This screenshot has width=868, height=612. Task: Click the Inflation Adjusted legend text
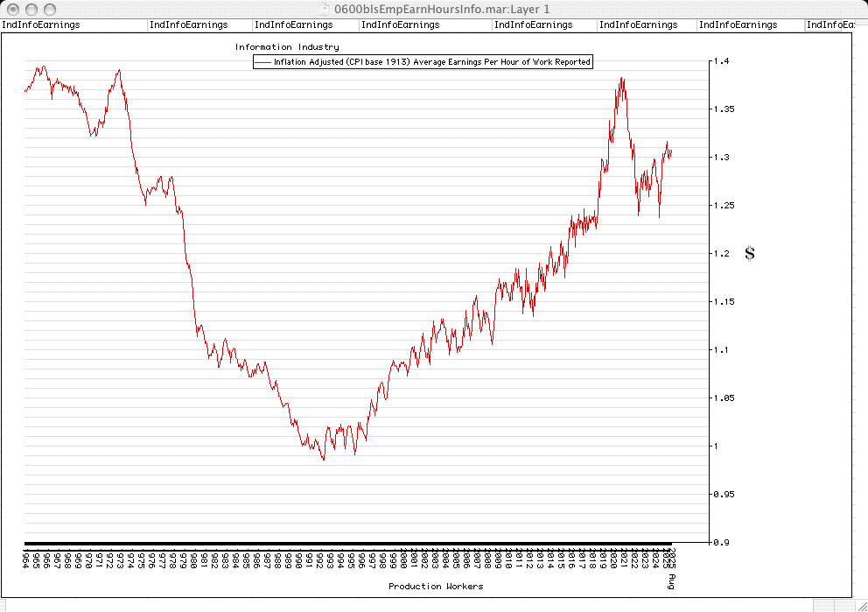point(432,62)
